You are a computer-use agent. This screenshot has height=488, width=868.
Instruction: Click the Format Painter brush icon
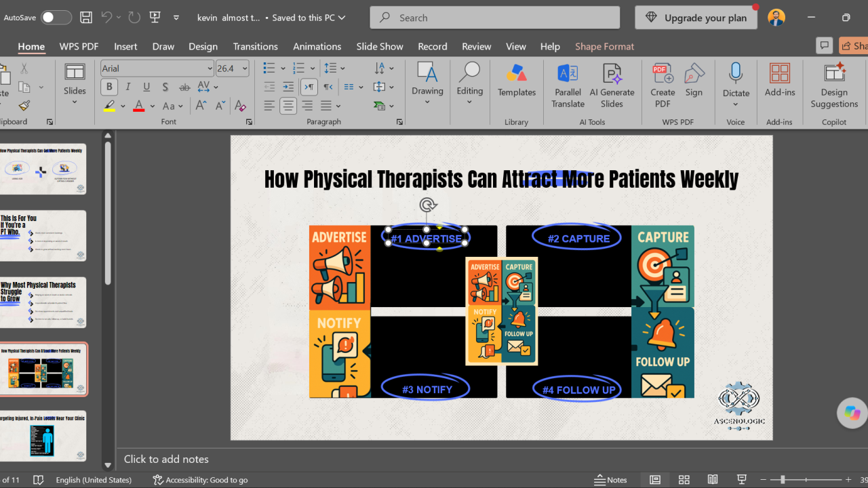point(24,106)
